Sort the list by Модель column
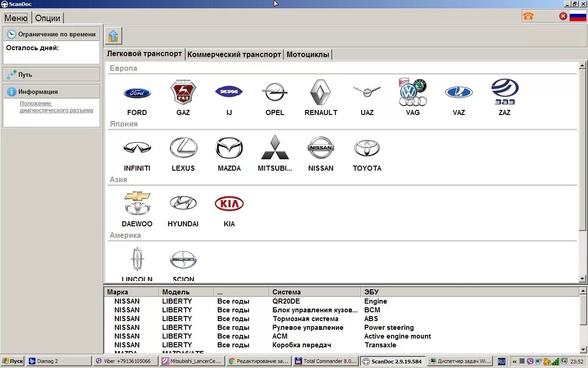Screen dimensions: 588x368 click(x=186, y=292)
